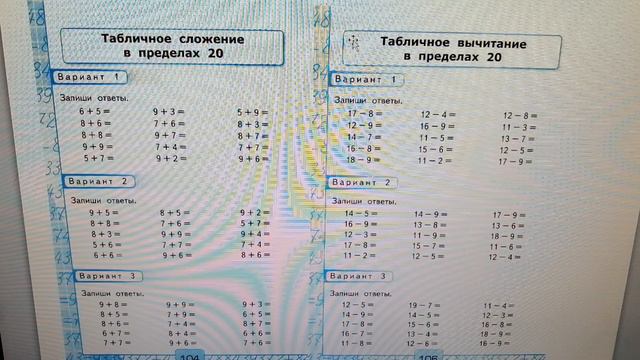Click '11 − 5 =' in subtraction Вариант 1
This screenshot has height=360, width=640.
point(436,138)
